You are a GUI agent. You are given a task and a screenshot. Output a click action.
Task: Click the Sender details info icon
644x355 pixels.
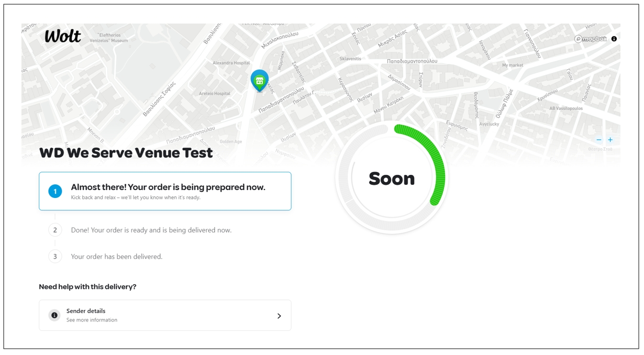pos(54,315)
